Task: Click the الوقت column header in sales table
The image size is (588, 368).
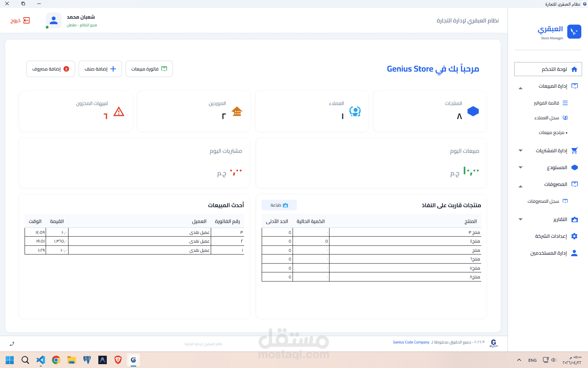Action: point(35,221)
